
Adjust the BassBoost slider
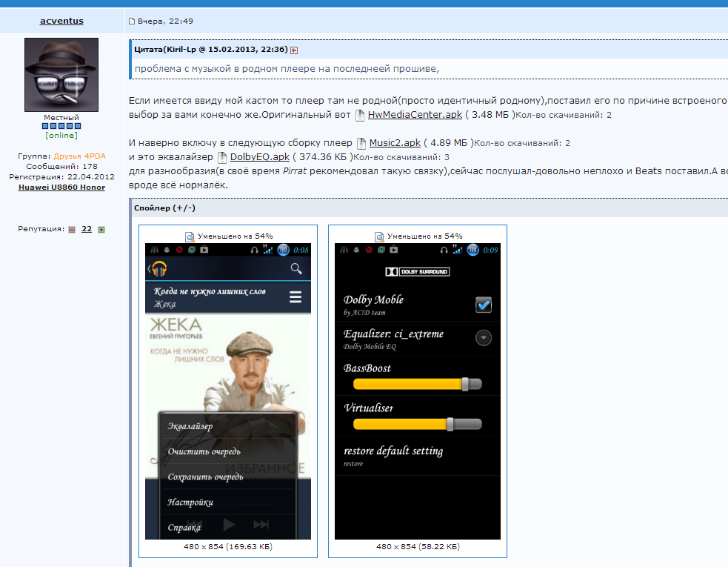click(418, 384)
